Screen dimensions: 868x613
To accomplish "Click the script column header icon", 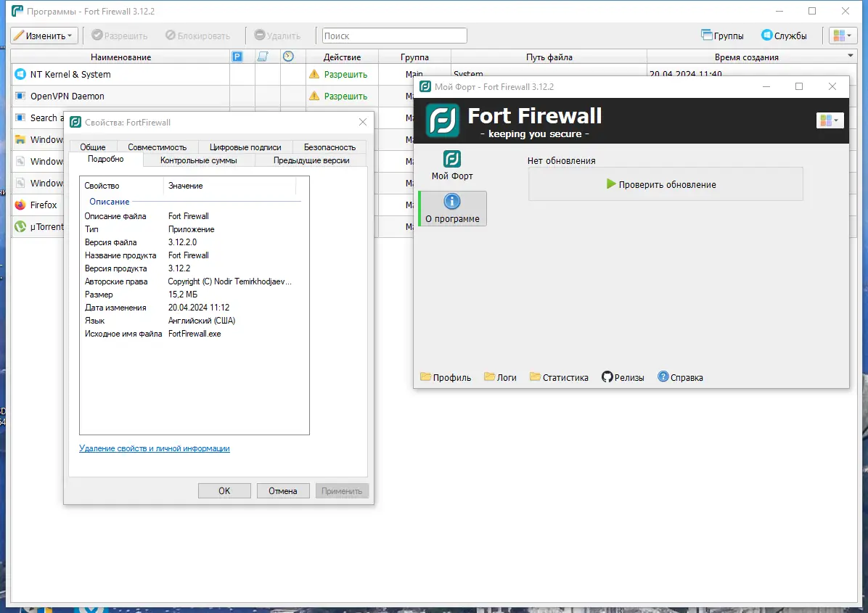I will pyautogui.click(x=263, y=57).
